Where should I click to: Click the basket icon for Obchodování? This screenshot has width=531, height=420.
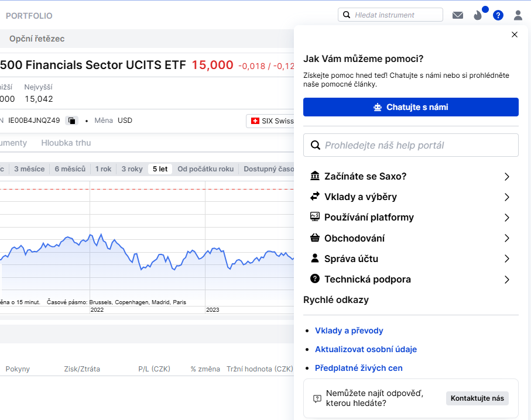point(315,237)
